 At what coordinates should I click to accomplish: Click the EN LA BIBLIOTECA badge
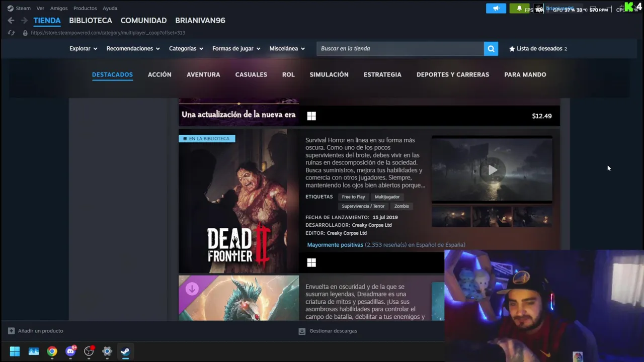pos(207,138)
